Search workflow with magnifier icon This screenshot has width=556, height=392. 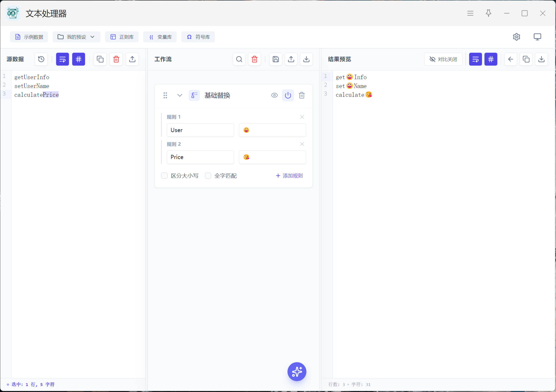(x=239, y=59)
